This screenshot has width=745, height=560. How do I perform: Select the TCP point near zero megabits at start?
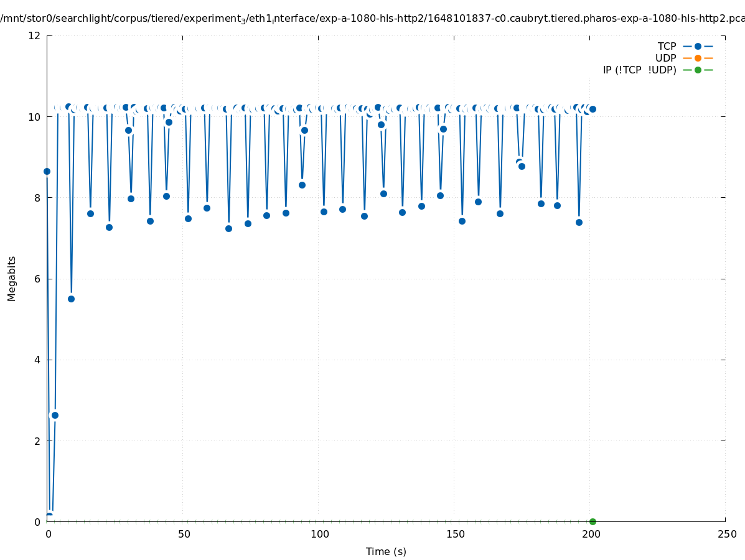click(49, 516)
